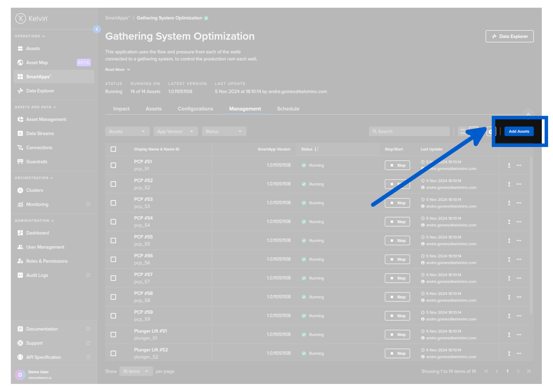
Task: Open Asset Map from the sidebar
Action: tap(37, 63)
